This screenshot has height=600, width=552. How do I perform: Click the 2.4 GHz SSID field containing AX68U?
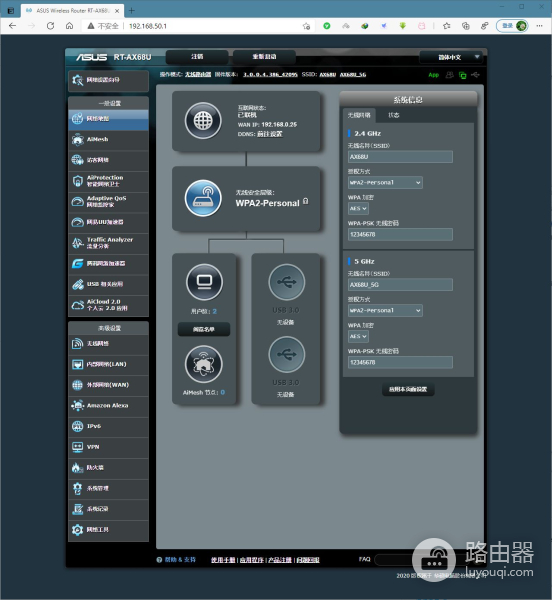click(x=400, y=157)
